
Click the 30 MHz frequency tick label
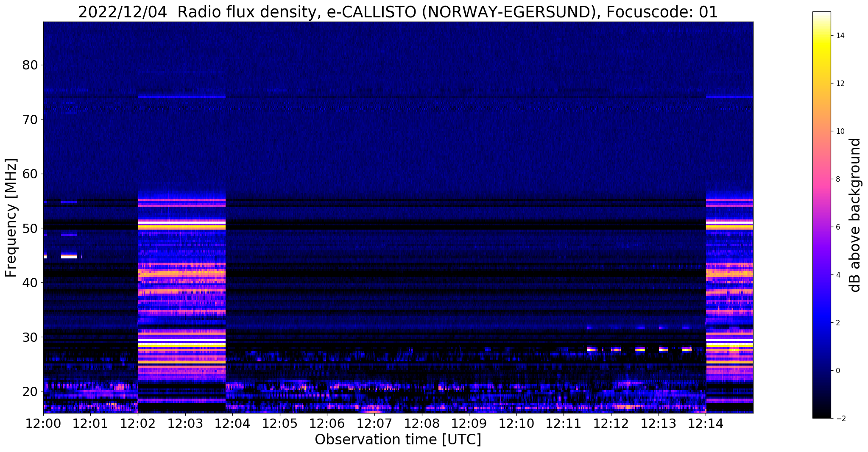pyautogui.click(x=30, y=337)
